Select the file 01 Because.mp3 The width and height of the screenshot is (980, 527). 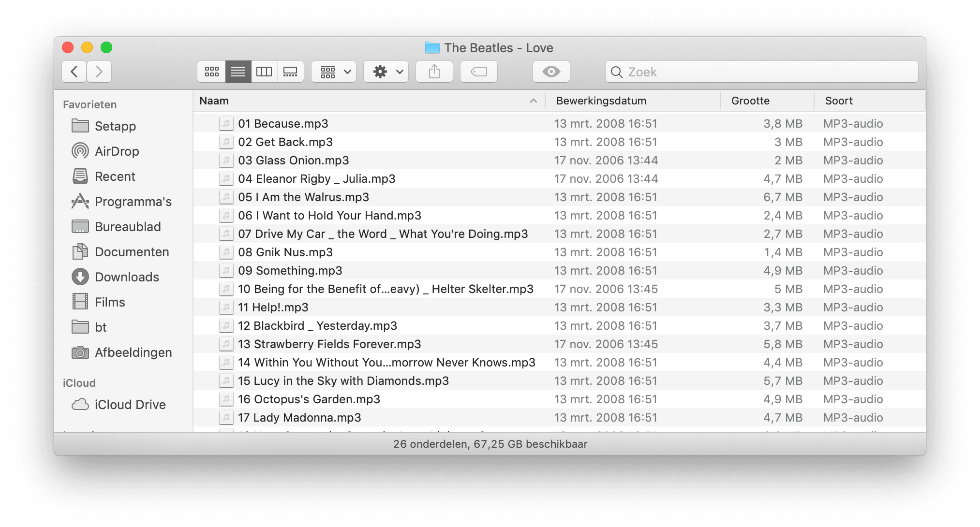pyautogui.click(x=559, y=124)
